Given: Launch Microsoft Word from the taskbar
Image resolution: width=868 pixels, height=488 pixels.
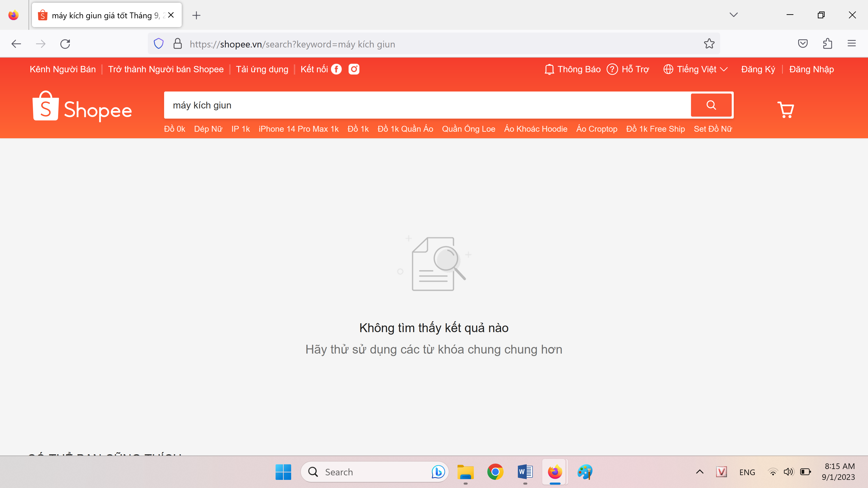Looking at the screenshot, I should coord(524,472).
